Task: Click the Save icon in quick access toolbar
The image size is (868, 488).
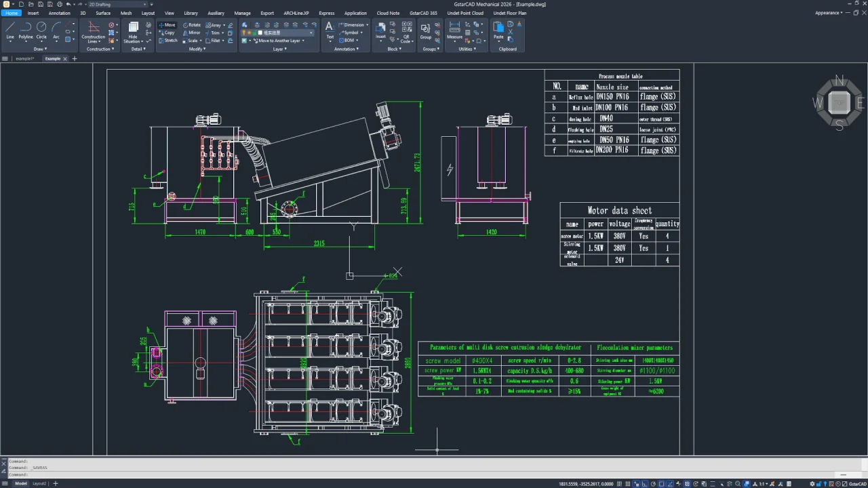Action: click(41, 4)
